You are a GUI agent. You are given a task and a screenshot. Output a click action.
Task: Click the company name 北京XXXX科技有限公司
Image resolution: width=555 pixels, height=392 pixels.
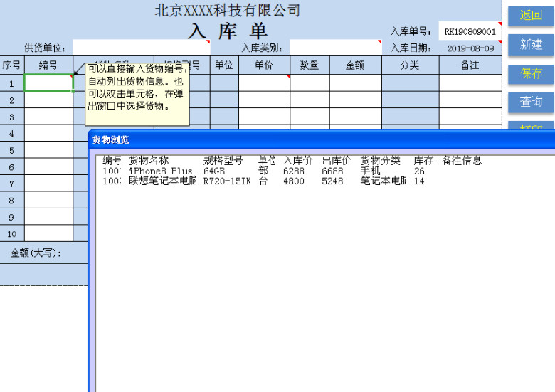(228, 10)
